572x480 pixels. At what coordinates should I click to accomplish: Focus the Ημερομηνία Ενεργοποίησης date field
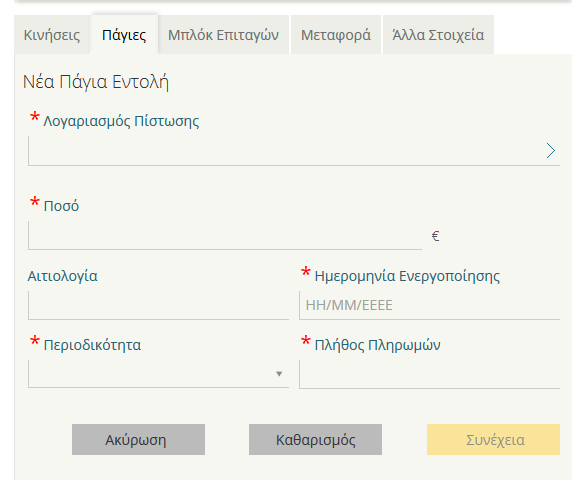pyautogui.click(x=429, y=305)
